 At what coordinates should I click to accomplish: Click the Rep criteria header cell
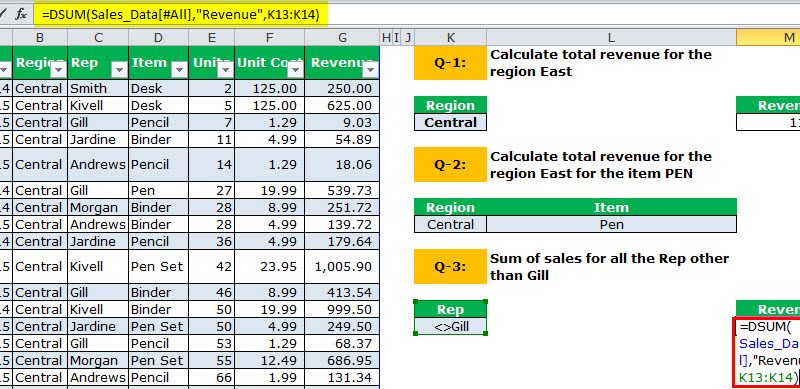click(x=450, y=309)
